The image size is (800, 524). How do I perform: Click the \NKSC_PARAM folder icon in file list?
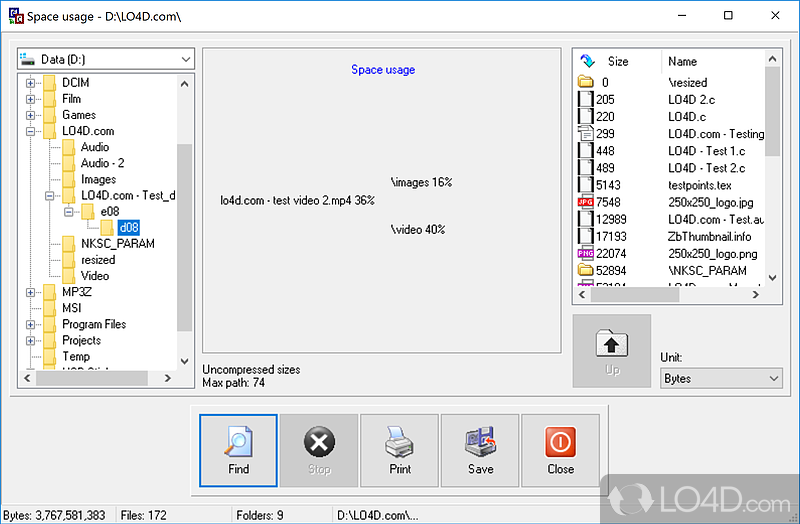tap(586, 270)
